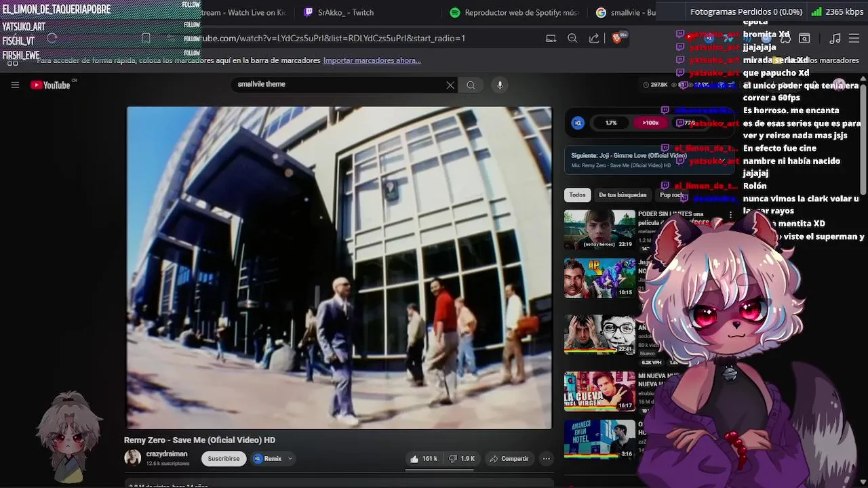Open the 22:41 video thumbnail

point(599,335)
